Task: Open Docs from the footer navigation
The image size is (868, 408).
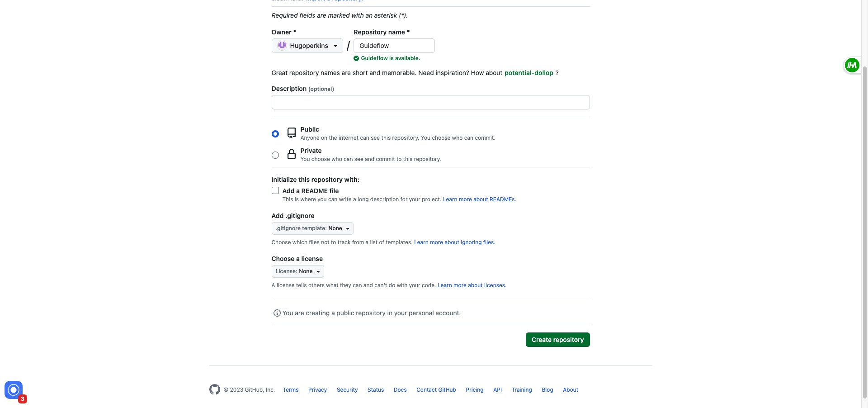Action: [400, 389]
